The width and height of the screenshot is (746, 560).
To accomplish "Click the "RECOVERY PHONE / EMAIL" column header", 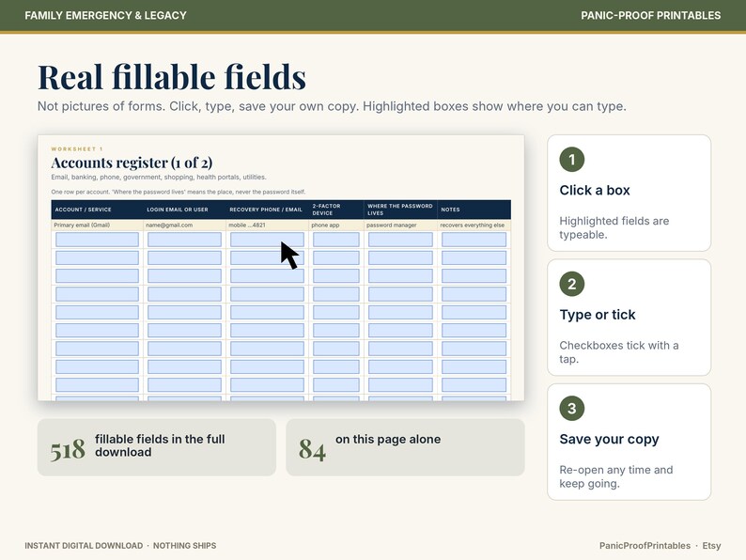I will pos(266,210).
